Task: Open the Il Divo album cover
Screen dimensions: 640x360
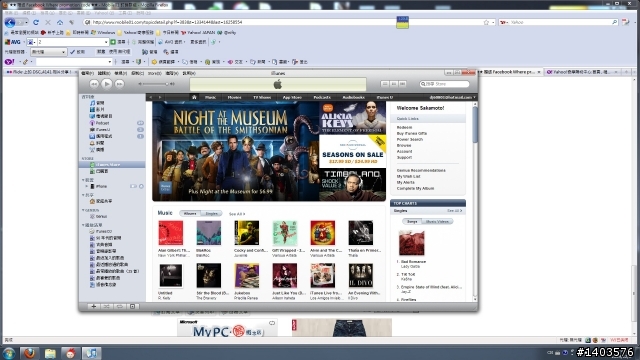Action: pos(360,276)
